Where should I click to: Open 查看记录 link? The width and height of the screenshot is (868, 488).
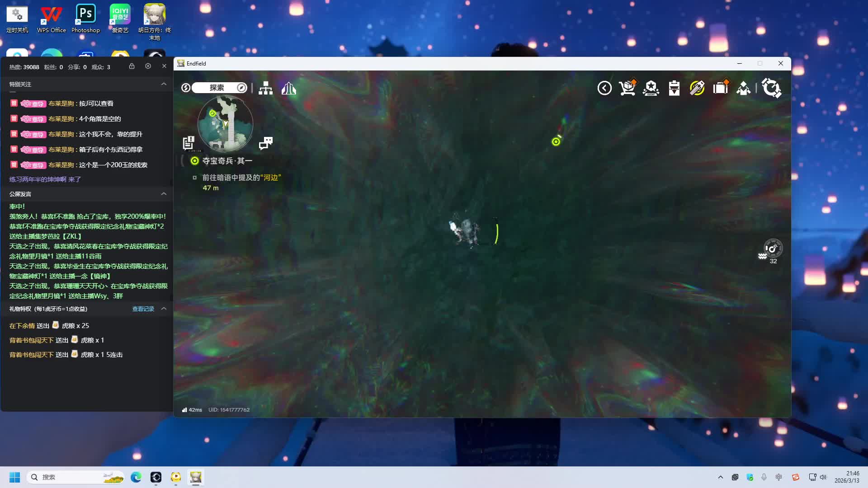[x=143, y=309]
